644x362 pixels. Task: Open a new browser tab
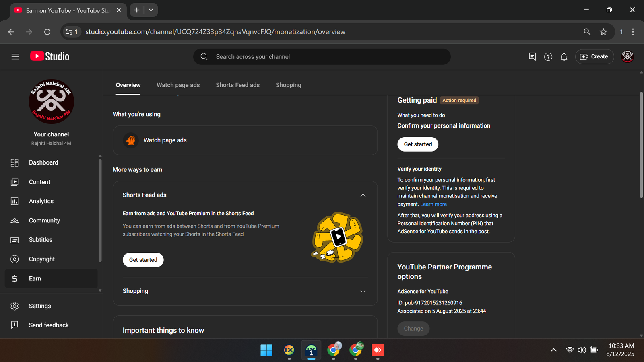coord(137,10)
